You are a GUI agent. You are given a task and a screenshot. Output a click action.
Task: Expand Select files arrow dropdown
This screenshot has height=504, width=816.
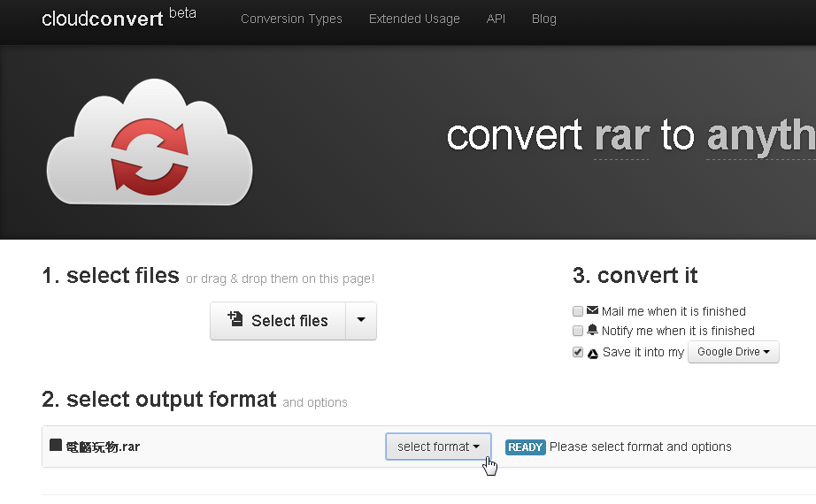pos(361,321)
